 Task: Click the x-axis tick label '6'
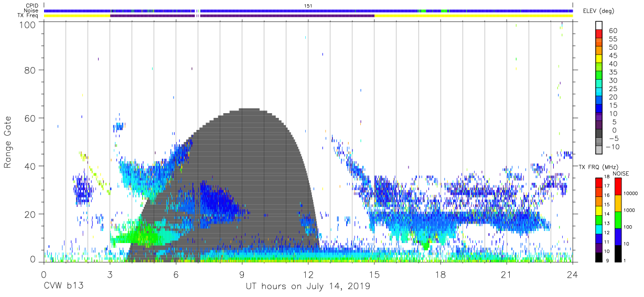click(x=176, y=274)
